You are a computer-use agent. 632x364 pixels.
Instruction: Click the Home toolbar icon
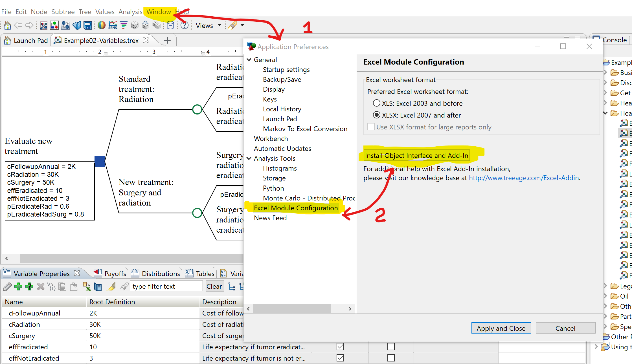click(x=8, y=25)
